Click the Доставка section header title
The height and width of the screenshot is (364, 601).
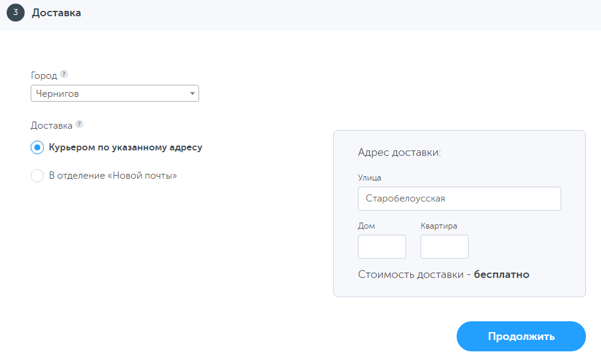[x=57, y=13]
